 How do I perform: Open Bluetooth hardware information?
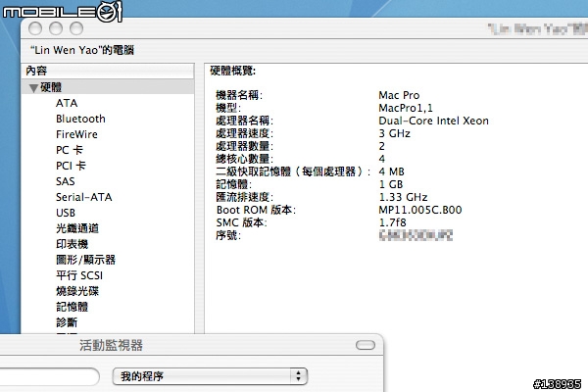tap(80, 119)
